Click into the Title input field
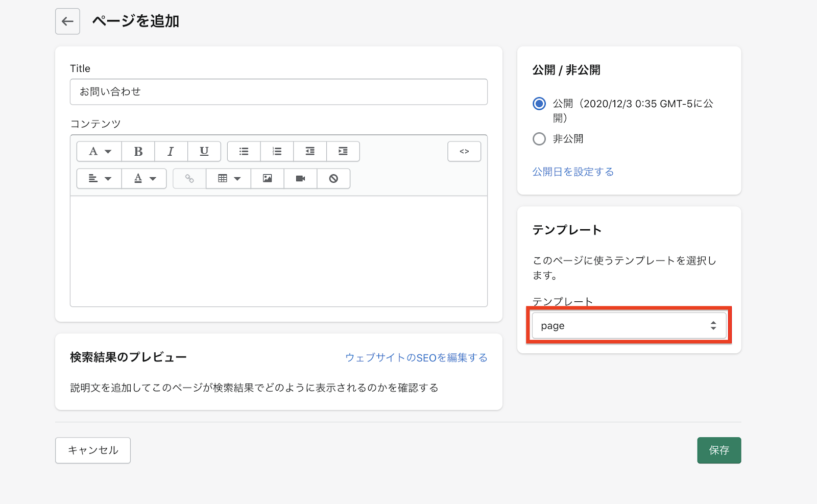The width and height of the screenshot is (817, 504). click(278, 92)
